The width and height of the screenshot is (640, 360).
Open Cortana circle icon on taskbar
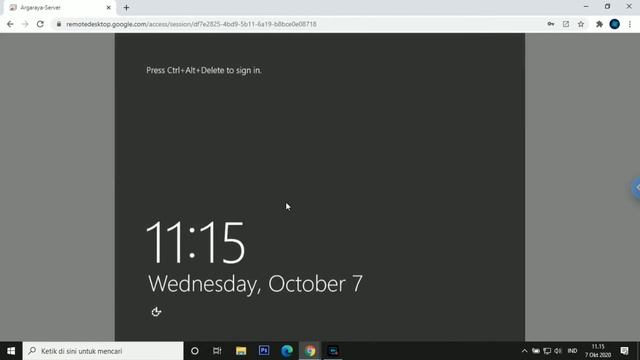tap(195, 351)
